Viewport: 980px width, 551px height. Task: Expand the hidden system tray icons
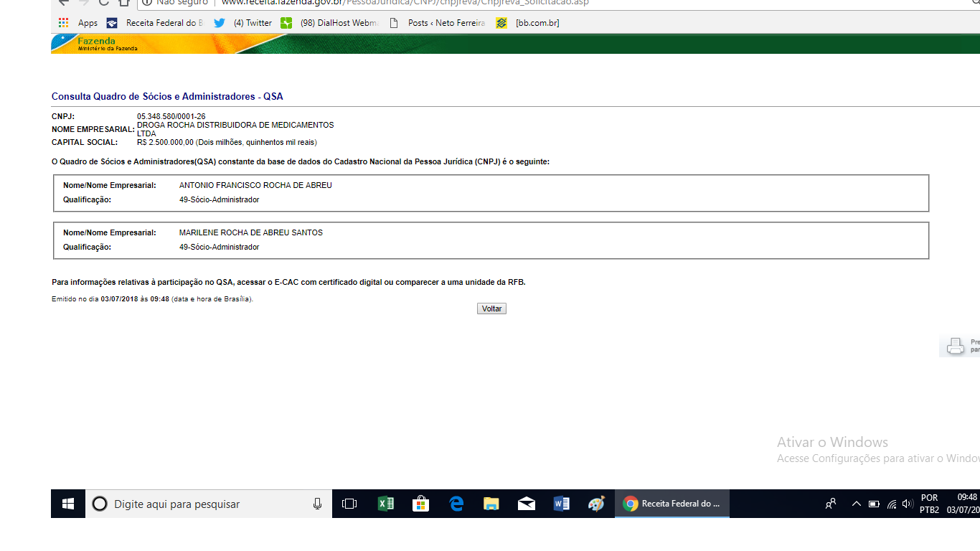856,504
